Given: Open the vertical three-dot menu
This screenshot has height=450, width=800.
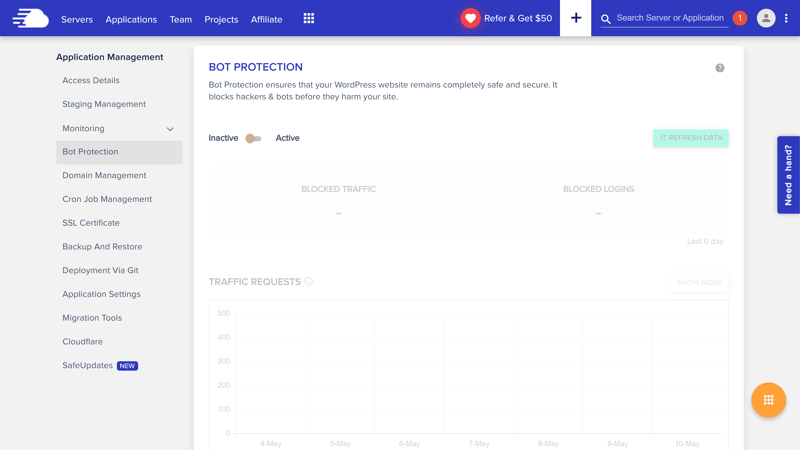Looking at the screenshot, I should (786, 18).
